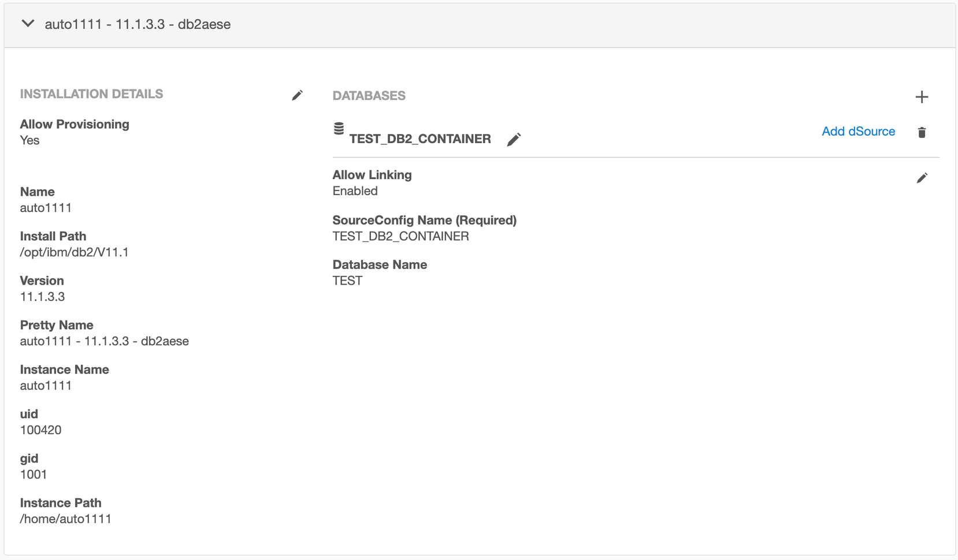Select the bold TEST_DB2_CONTAINER database heading
958x560 pixels.
point(420,139)
